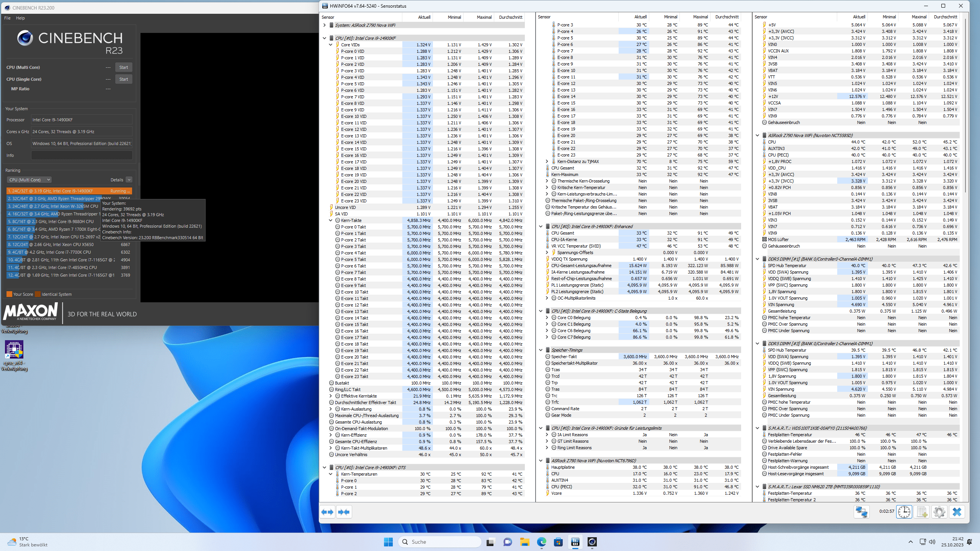This screenshot has width=980, height=551.
Task: Open cpuz_x64 desktop shortcut
Action: 14,355
